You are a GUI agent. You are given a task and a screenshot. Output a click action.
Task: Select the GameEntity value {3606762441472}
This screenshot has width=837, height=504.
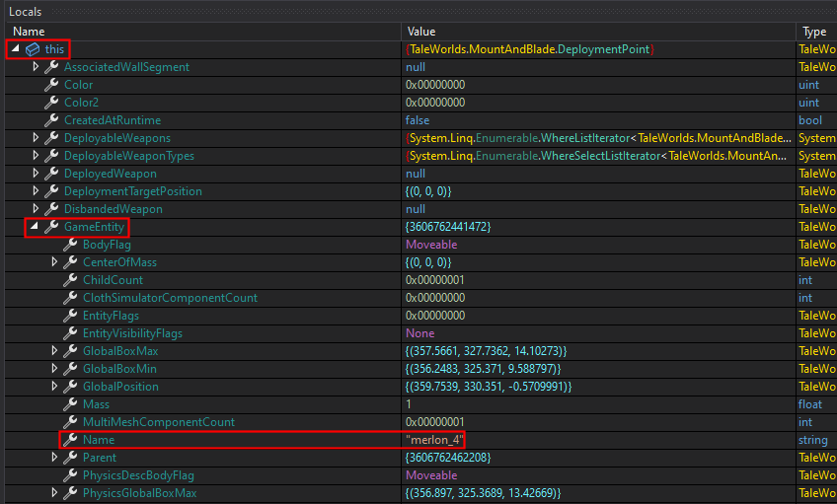click(x=448, y=227)
